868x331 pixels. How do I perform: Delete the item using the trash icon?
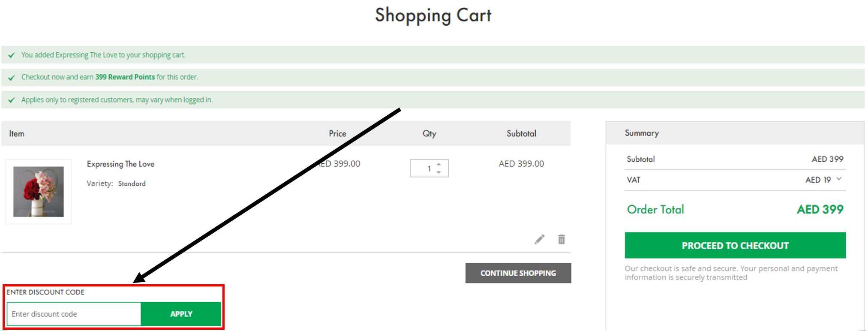coord(561,239)
